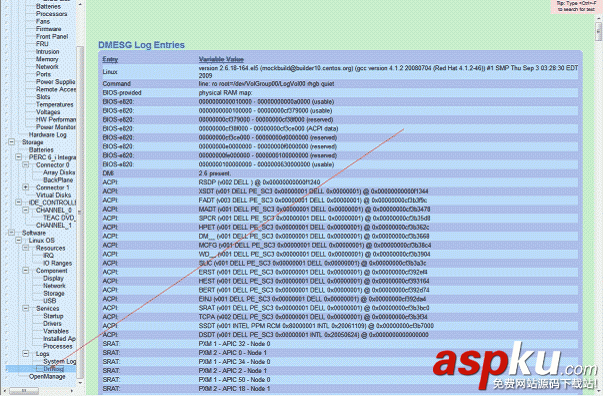
Task: Collapse the Resources node
Action: point(26,248)
